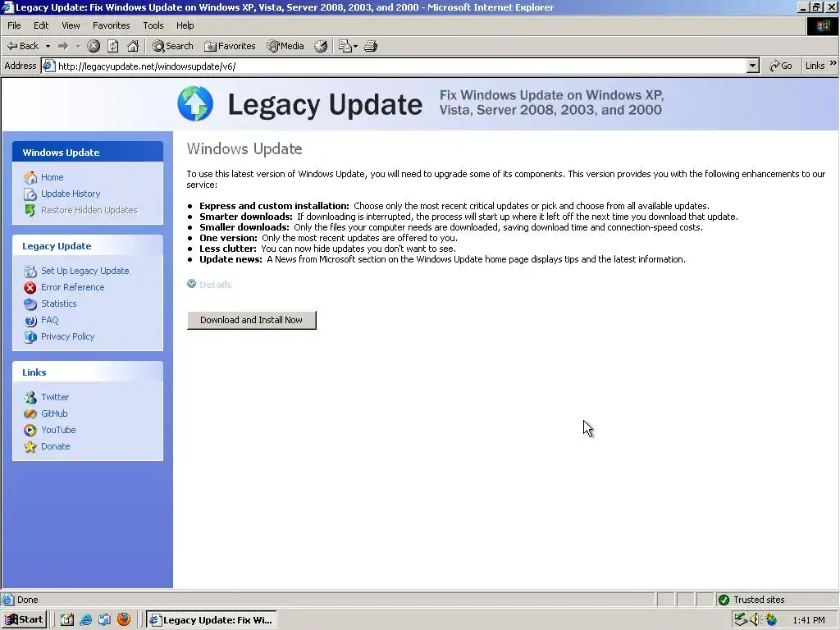Click the media player icon beside YouTube

[x=30, y=430]
